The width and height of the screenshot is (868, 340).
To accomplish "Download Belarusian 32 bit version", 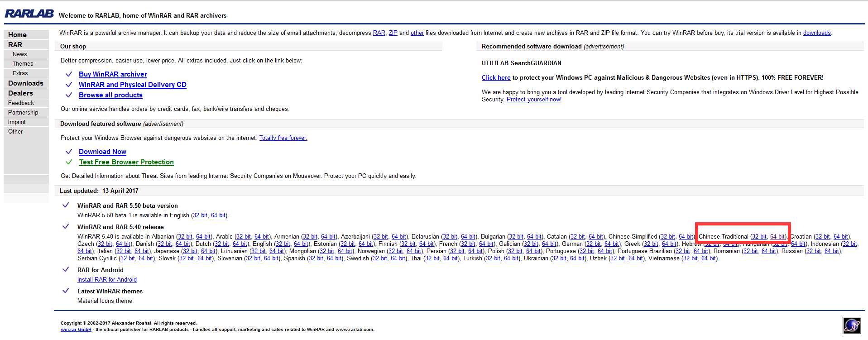I will pyautogui.click(x=450, y=237).
